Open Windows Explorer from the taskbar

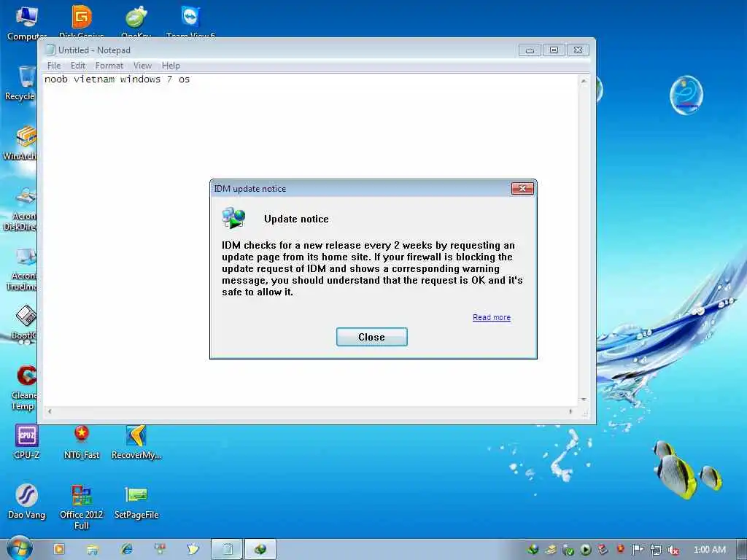[93, 549]
